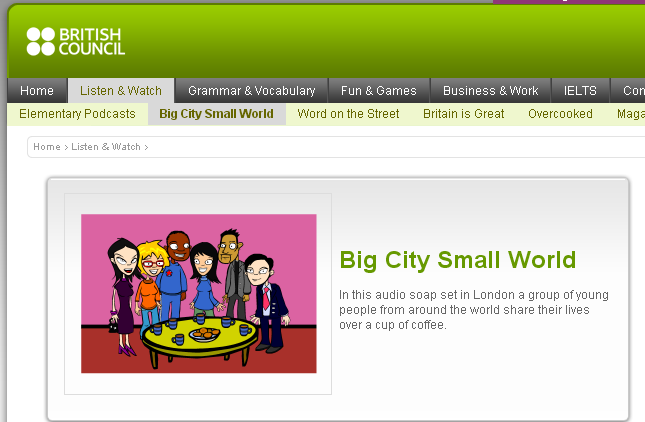This screenshot has width=645, height=422.
Task: Choose Elementary Podcasts submenu item
Action: 77,114
